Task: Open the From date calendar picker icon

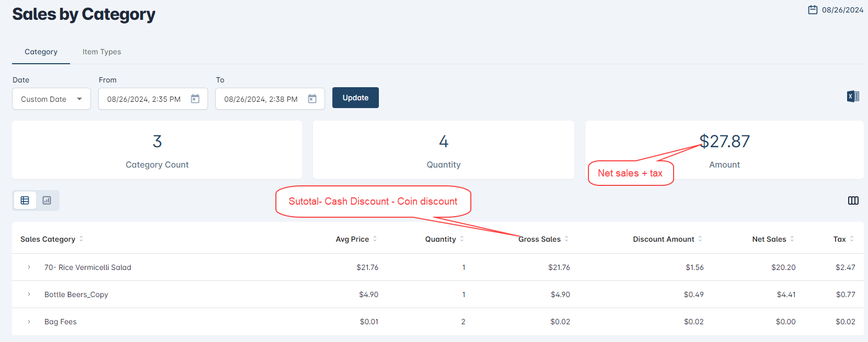Action: click(x=195, y=99)
